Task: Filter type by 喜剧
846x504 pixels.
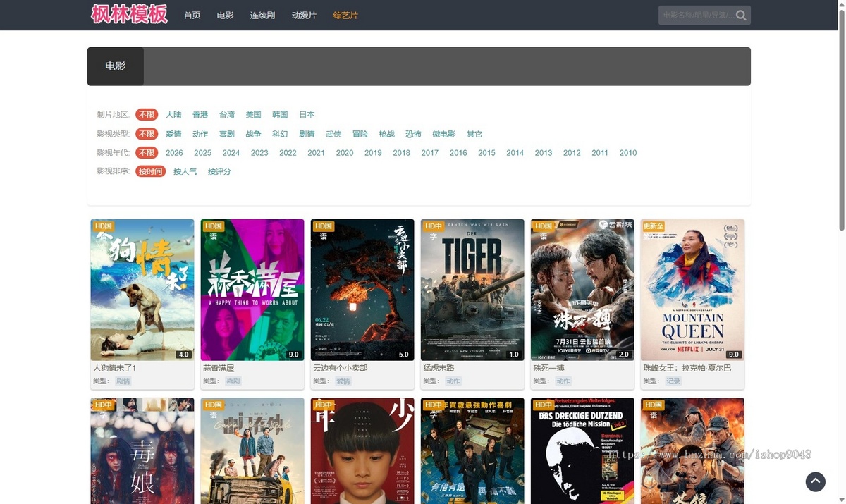Action: tap(227, 134)
